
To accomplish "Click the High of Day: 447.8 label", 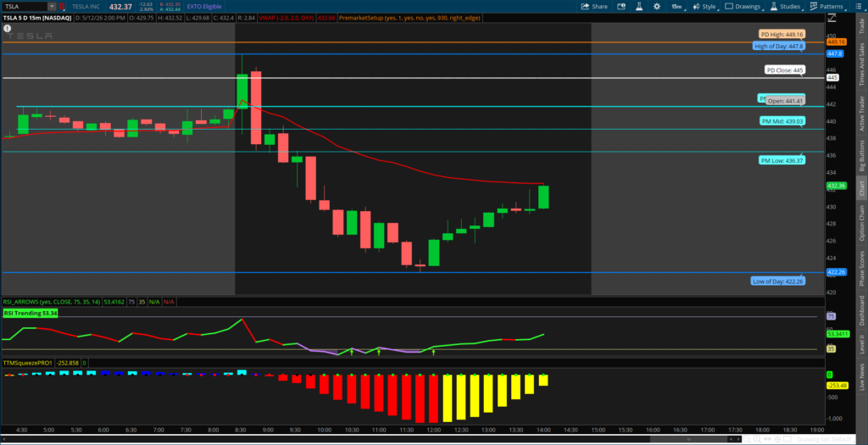I will tap(778, 46).
